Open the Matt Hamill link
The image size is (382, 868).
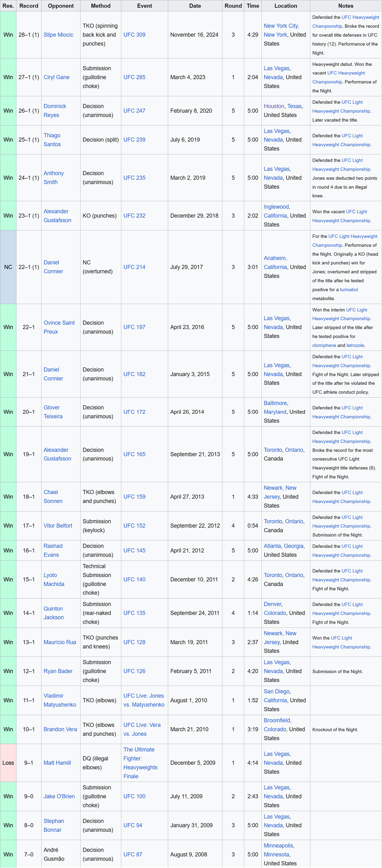(57, 763)
